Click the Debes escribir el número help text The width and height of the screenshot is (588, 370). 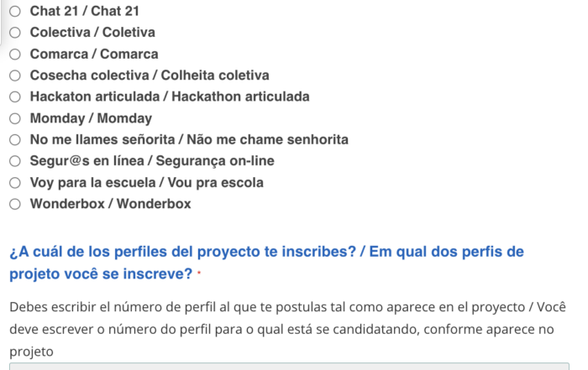coord(287,329)
